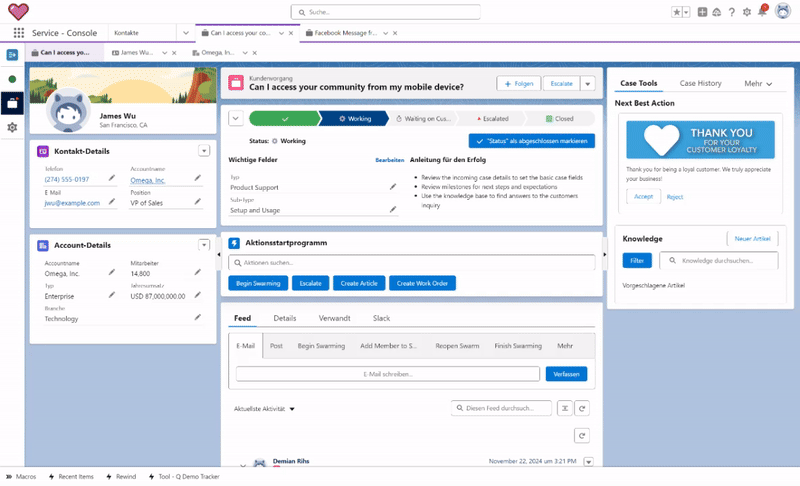Open the Setup gear in header
The image size is (800, 486).
click(746, 12)
